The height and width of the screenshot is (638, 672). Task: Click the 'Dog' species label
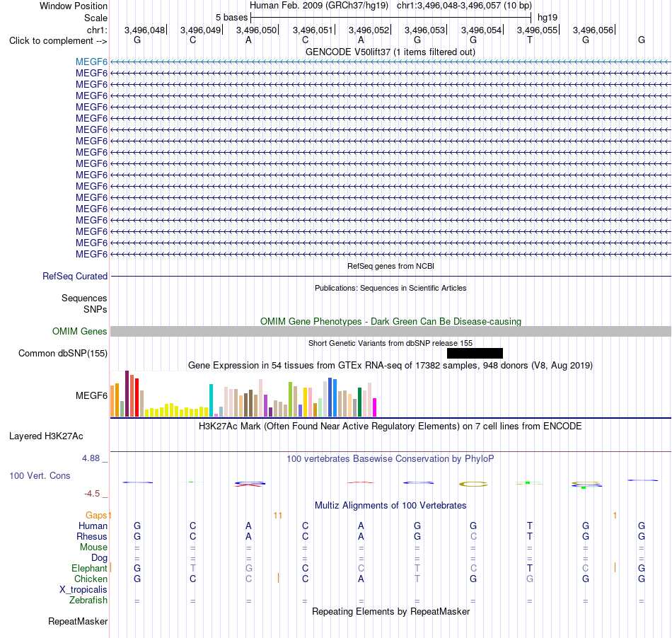click(x=99, y=557)
